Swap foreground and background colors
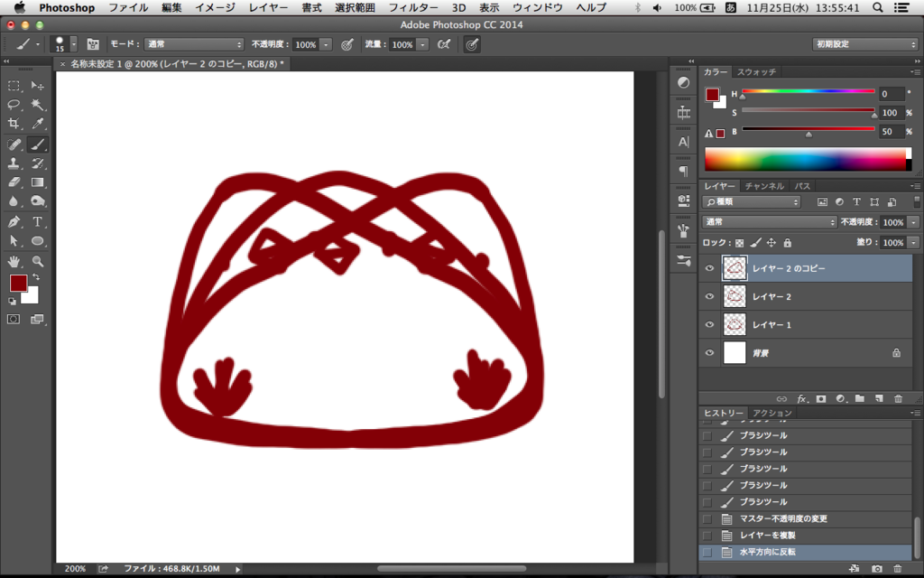 tap(36, 276)
